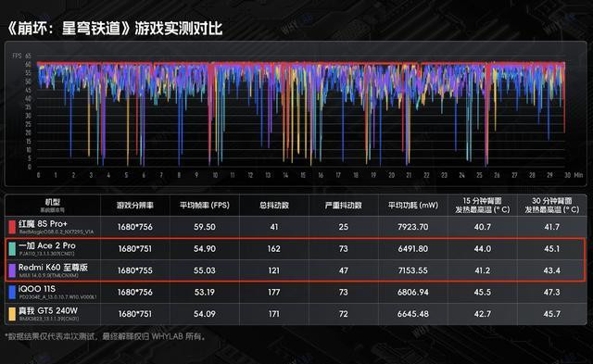Click the 平均帧率 (FPS) column header
This screenshot has height=364, width=593.
(205, 206)
